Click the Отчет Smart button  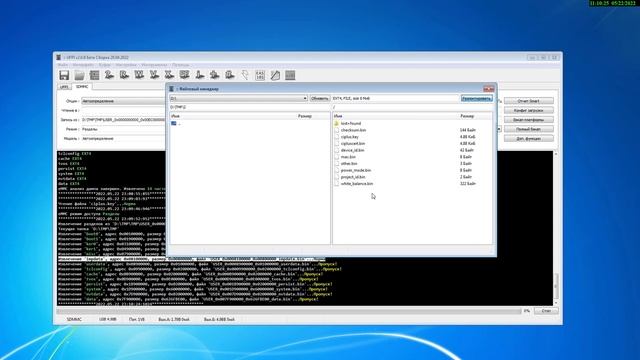(529, 101)
